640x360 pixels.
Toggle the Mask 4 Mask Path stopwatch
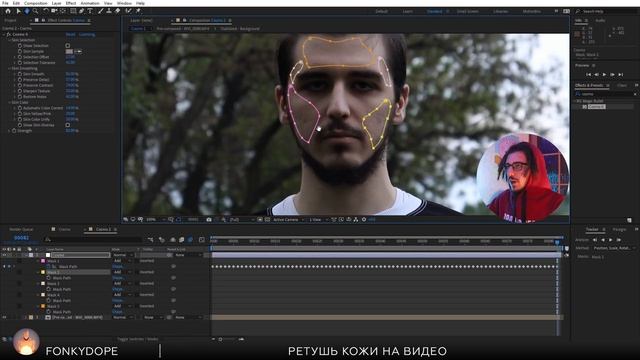pos(48,300)
